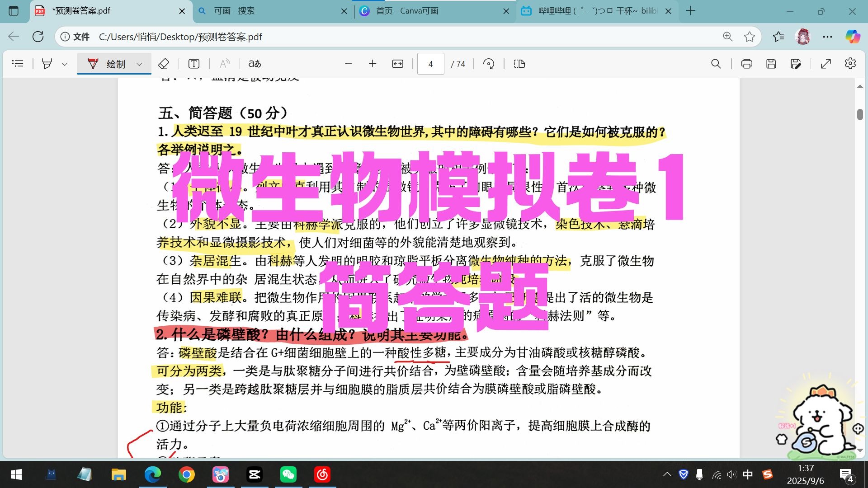This screenshot has height=488, width=868.
Task: Print the PDF document
Action: (x=747, y=64)
